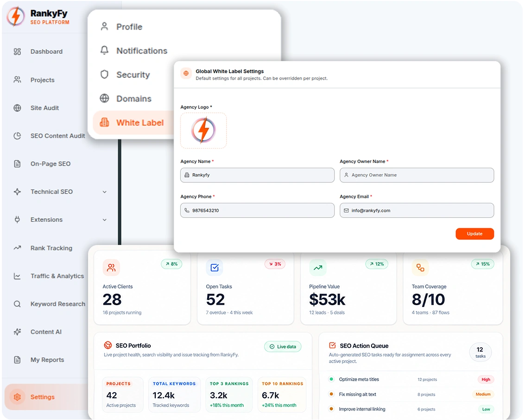The image size is (525, 420).
Task: Click the SEO Action Queue checklist icon
Action: point(333,345)
